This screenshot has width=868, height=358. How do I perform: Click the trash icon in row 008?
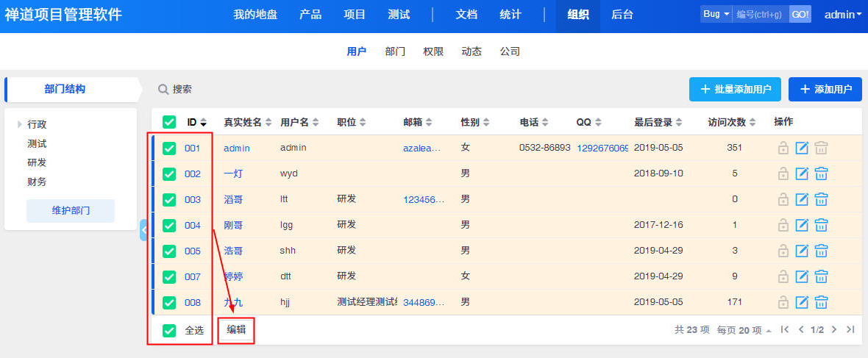[822, 302]
